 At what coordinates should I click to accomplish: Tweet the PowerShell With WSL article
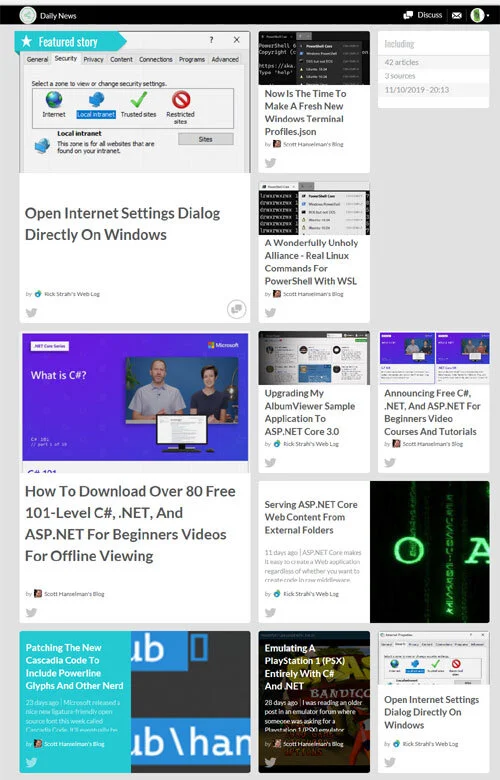tap(270, 312)
